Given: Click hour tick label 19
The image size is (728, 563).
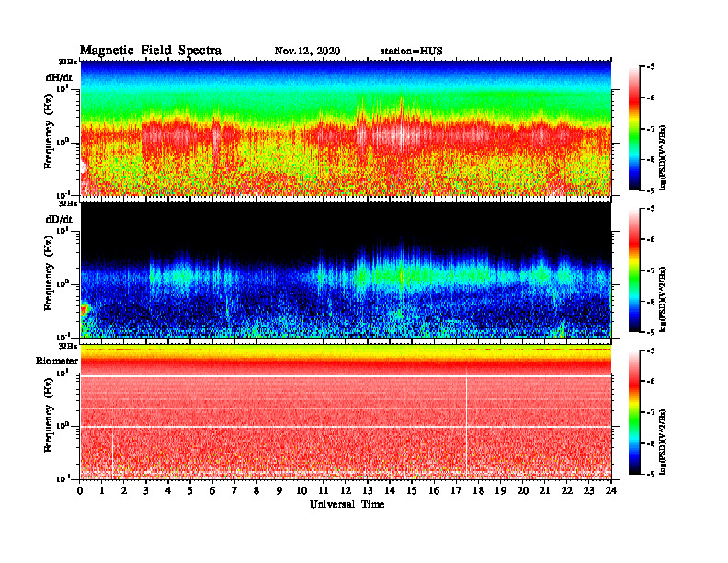Looking at the screenshot, I should pos(500,490).
